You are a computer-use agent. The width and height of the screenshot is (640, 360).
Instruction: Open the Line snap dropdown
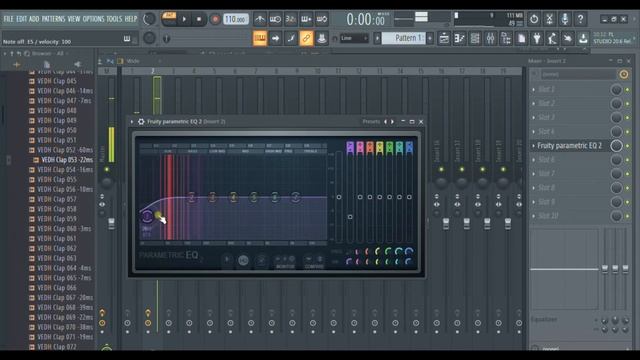(x=354, y=38)
